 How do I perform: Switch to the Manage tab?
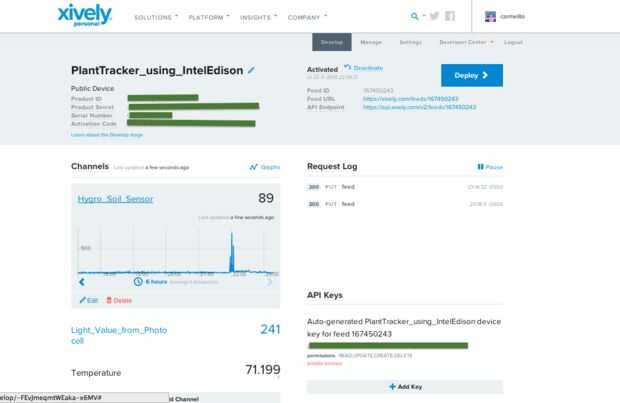point(371,42)
